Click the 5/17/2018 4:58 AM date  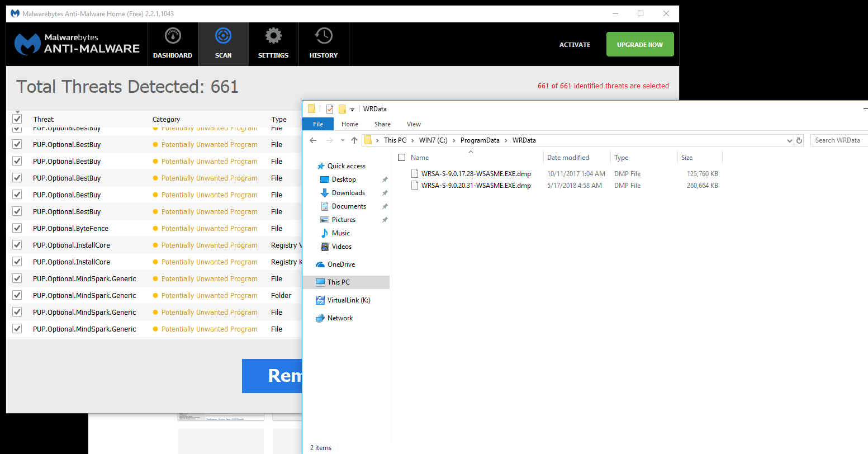(x=575, y=186)
